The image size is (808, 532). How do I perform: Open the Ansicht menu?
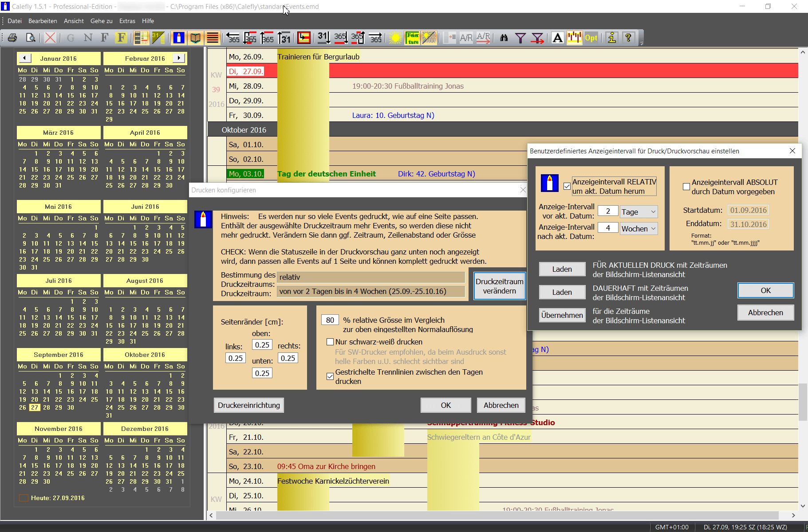click(74, 21)
